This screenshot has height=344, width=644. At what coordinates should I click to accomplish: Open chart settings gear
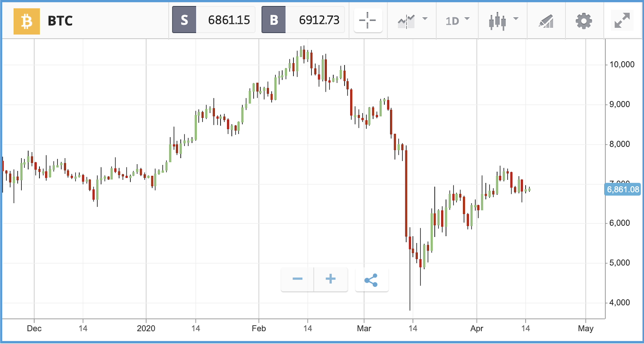584,21
